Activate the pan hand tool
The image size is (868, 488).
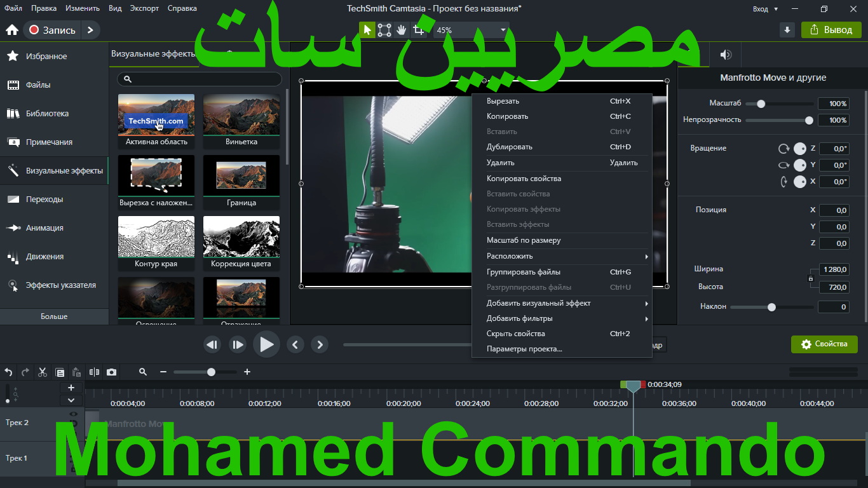[401, 30]
